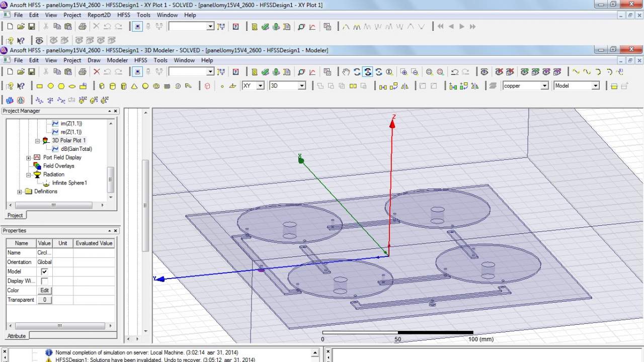The image size is (644, 362).
Task: Click the Draw rectangle tool
Action: coord(40,86)
